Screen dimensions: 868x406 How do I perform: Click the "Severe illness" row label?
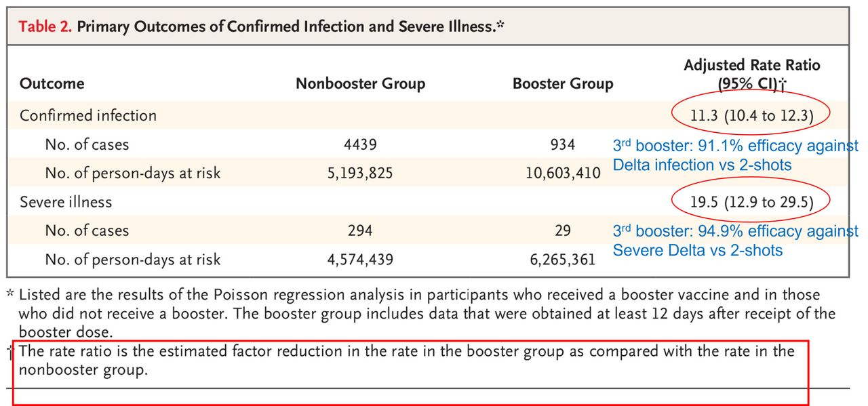pyautogui.click(x=66, y=202)
